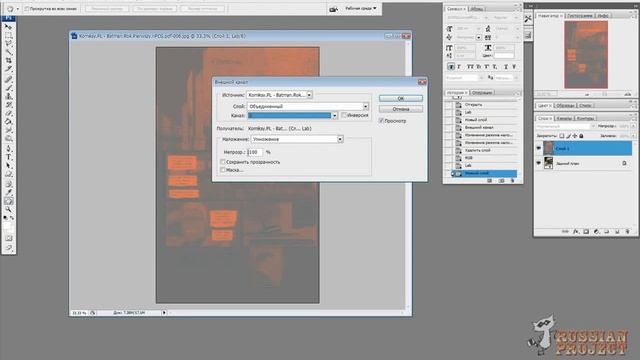This screenshot has height=360, width=640.
Task: Select the Brush tool
Action: tap(8, 88)
